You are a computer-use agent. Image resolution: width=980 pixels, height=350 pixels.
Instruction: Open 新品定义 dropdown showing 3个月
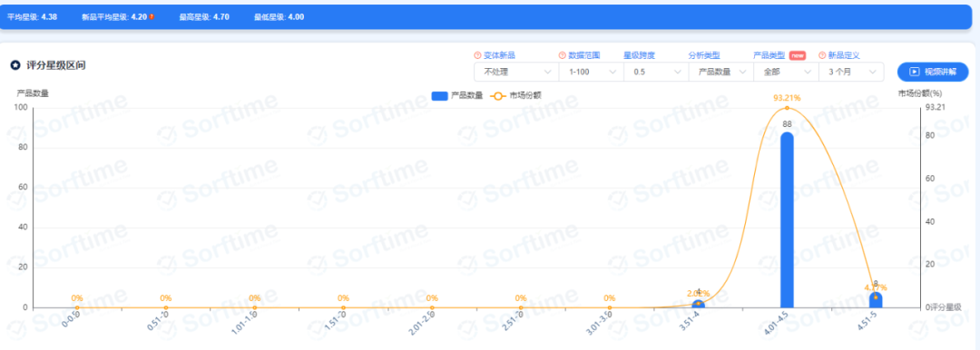pyautogui.click(x=851, y=72)
